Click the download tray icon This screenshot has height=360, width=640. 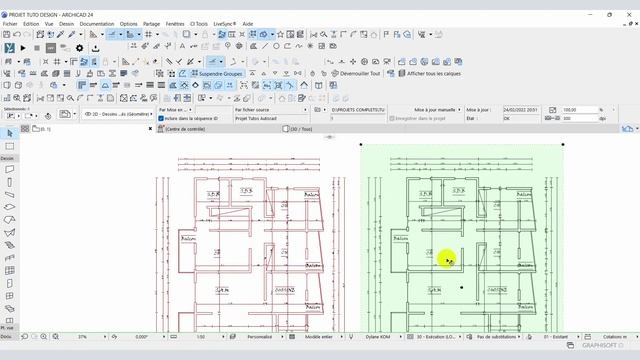[x=96, y=48]
